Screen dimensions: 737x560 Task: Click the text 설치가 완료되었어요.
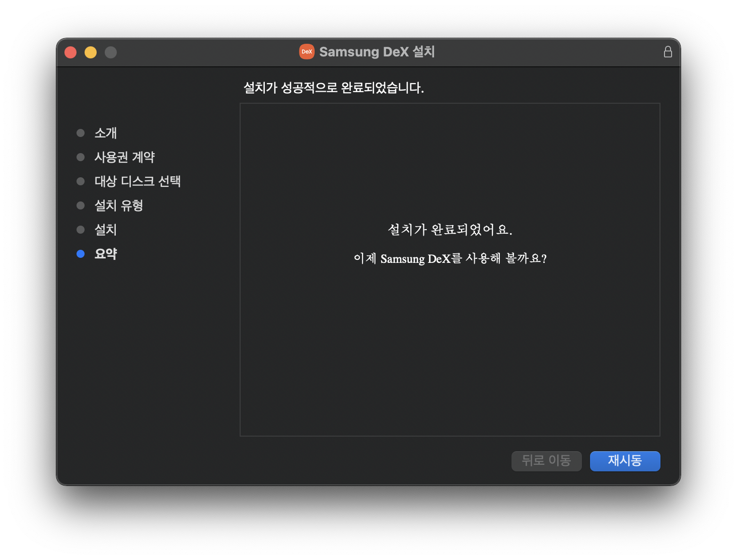coord(450,230)
